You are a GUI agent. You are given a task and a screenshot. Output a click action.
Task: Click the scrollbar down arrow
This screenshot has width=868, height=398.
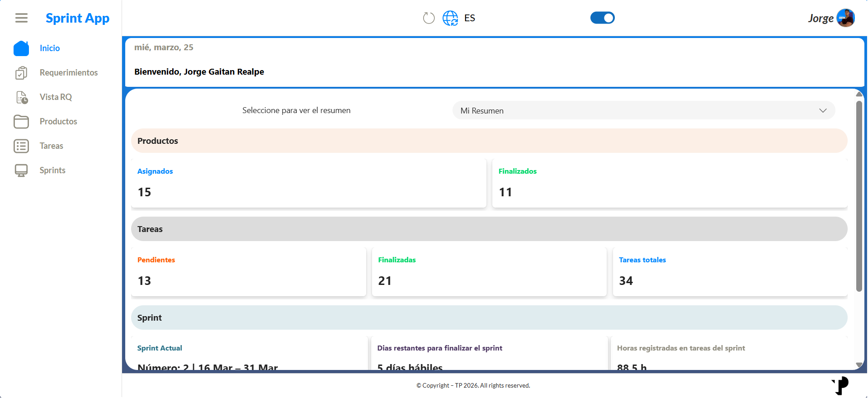[859, 365]
